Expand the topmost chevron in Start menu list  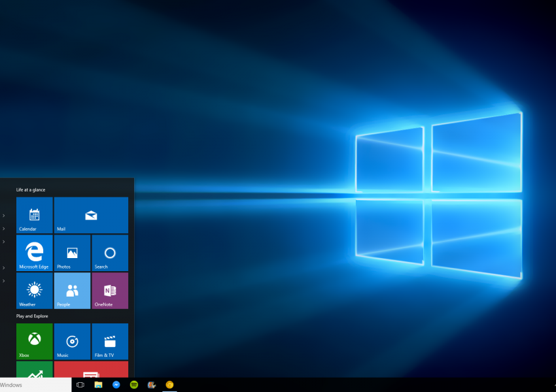click(x=3, y=216)
